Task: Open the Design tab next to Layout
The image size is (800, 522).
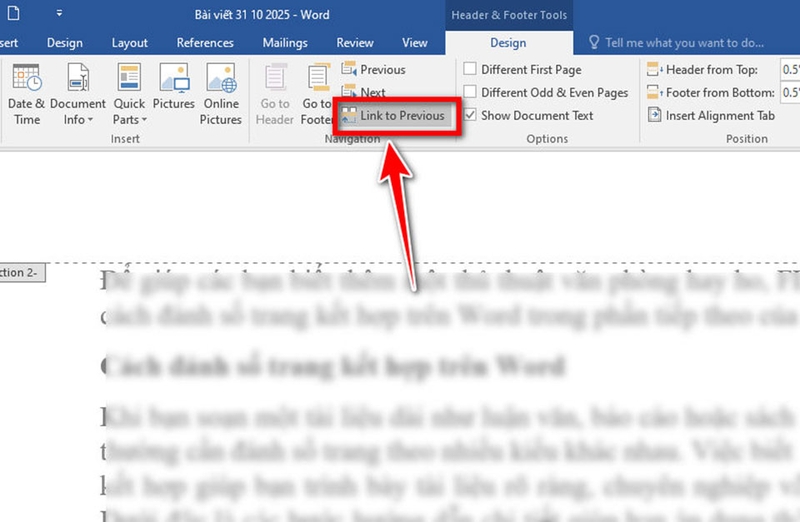Action: pyautogui.click(x=64, y=43)
